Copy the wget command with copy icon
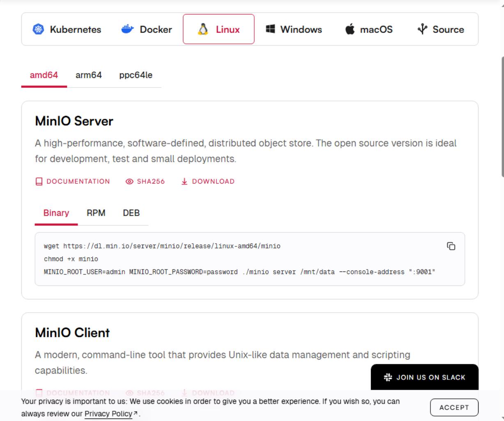 point(451,246)
